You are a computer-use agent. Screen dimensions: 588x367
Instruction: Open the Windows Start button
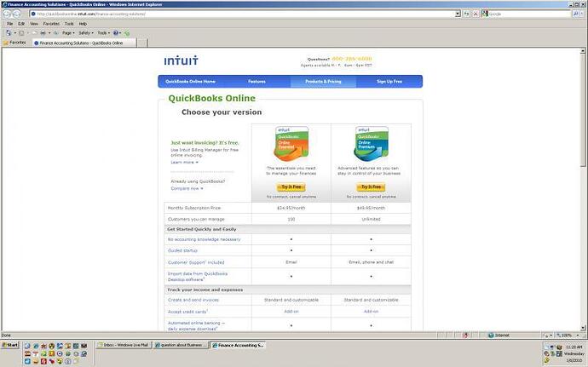click(x=10, y=345)
